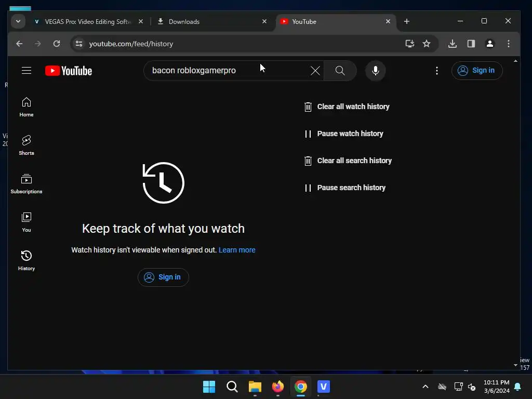The image size is (532, 399).
Task: Close the VEGAS Pro tab
Action: (x=141, y=21)
